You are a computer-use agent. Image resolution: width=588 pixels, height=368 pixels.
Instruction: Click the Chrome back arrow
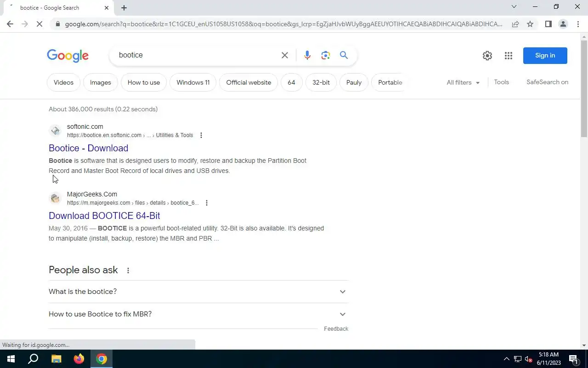tap(10, 24)
